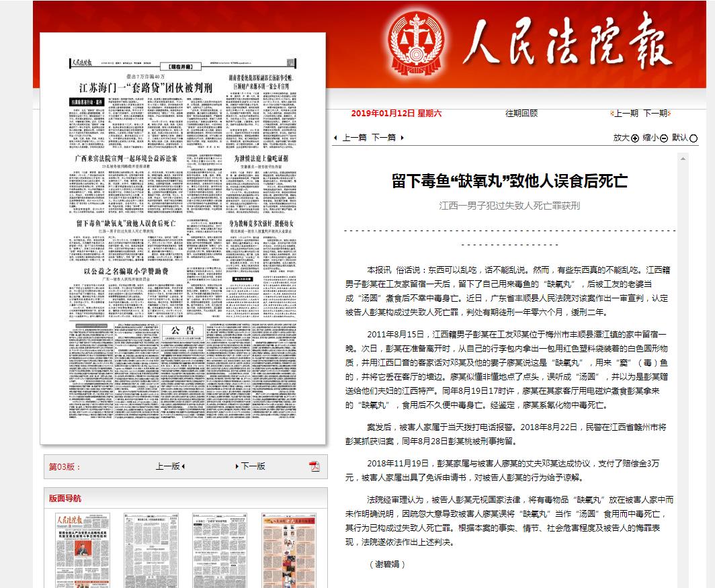Open first page thumbnail in 版面导航

tap(83, 550)
